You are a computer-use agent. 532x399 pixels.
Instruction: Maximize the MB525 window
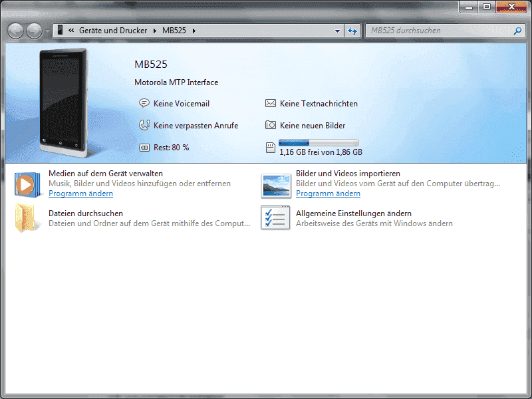[487, 7]
